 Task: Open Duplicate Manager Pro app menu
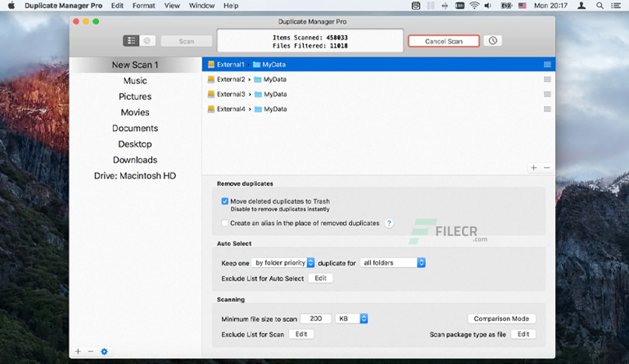[x=63, y=5]
